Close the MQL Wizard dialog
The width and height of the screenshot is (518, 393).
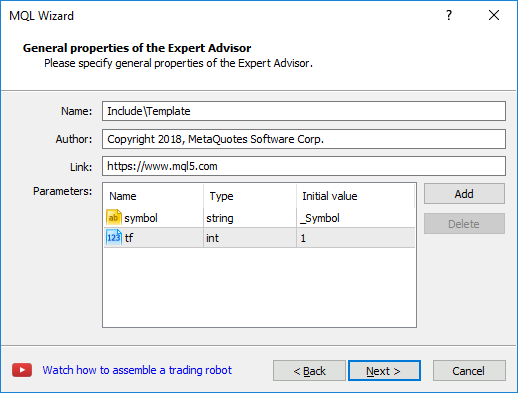(x=494, y=15)
